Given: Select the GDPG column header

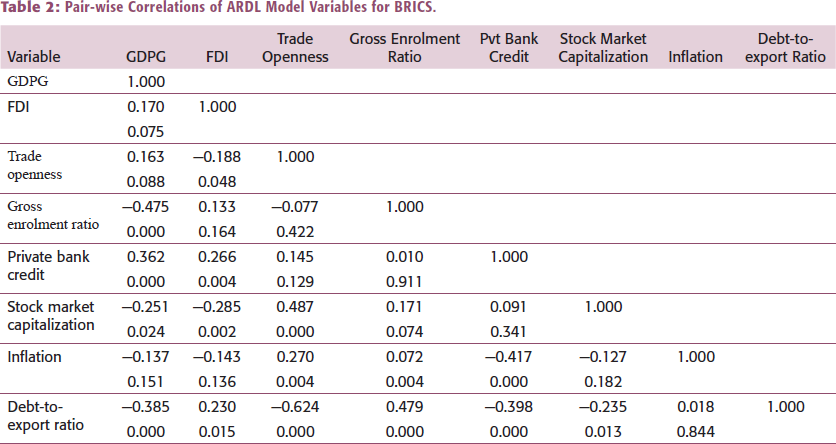Looking at the screenshot, I should tap(146, 57).
